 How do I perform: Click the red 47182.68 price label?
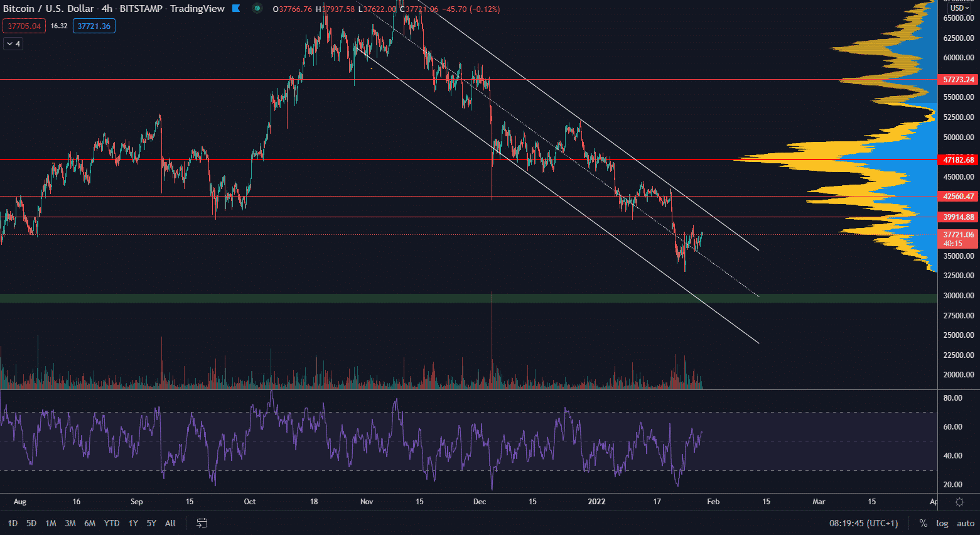(x=959, y=160)
